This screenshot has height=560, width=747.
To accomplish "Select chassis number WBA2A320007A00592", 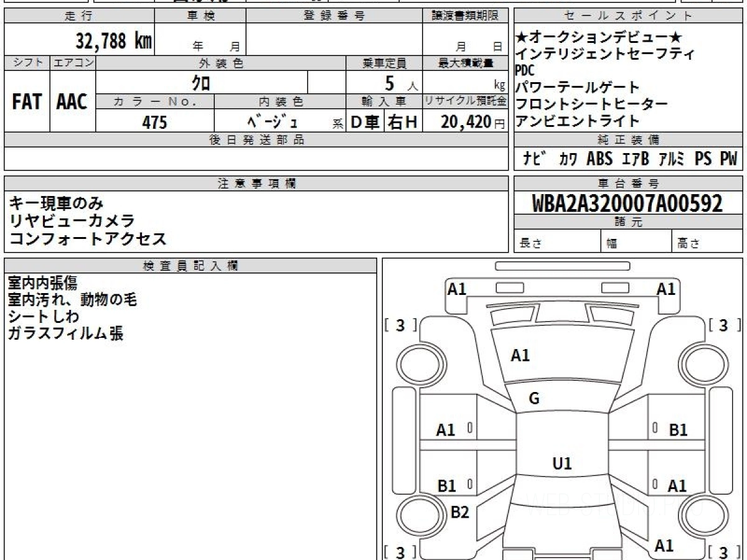I will coord(627,203).
